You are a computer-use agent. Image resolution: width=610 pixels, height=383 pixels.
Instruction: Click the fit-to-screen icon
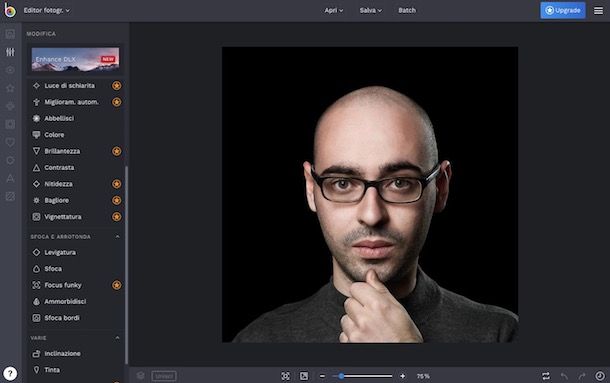pyautogui.click(x=286, y=376)
